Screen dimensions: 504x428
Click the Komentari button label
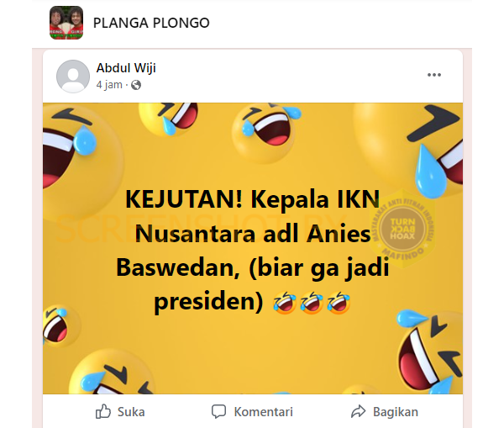click(x=263, y=412)
